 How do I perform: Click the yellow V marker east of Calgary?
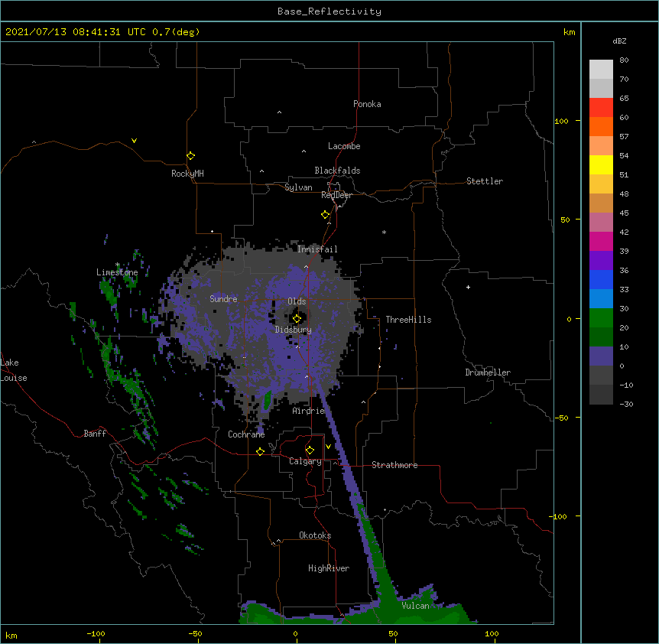coord(328,447)
